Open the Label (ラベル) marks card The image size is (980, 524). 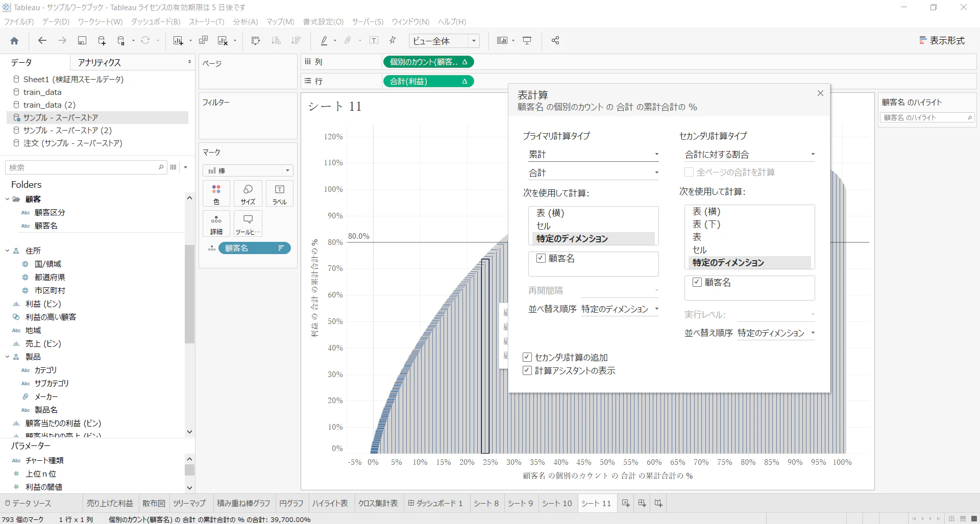[280, 194]
